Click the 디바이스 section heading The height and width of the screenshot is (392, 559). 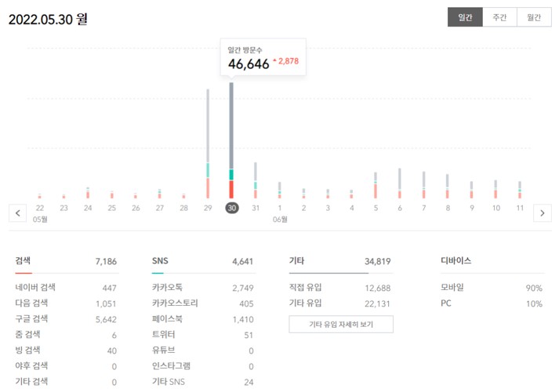tap(456, 260)
